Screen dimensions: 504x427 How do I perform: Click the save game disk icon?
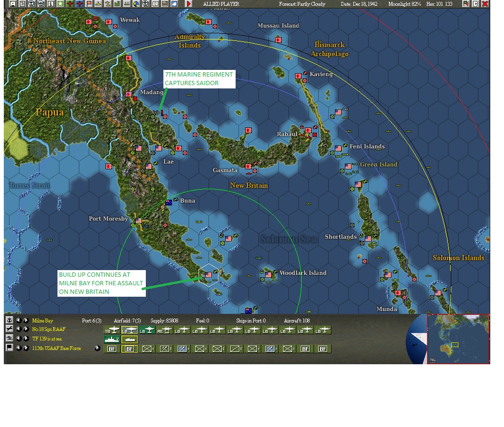pos(12,4)
